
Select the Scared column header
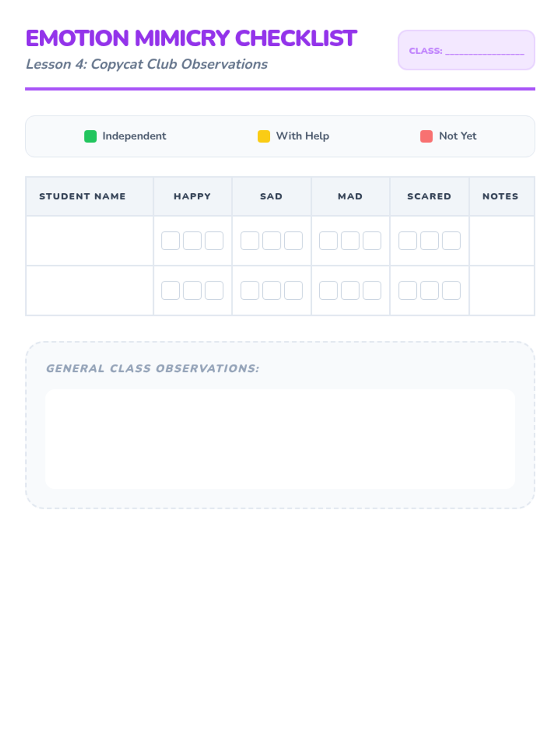tap(429, 197)
